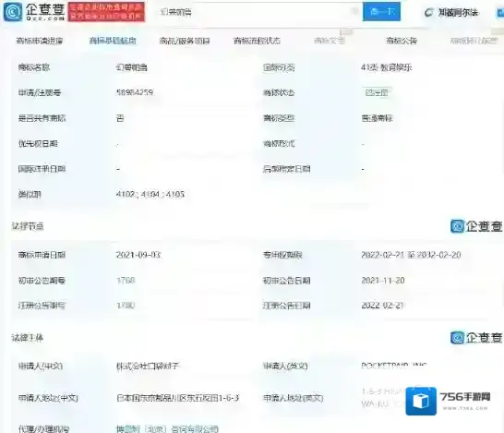Click the blue 查一下 search button

pos(381,12)
